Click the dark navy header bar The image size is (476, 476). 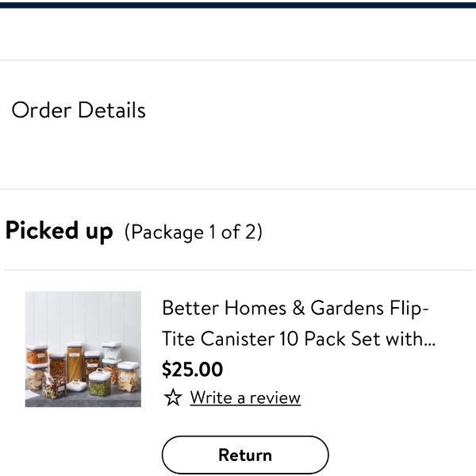238,5
